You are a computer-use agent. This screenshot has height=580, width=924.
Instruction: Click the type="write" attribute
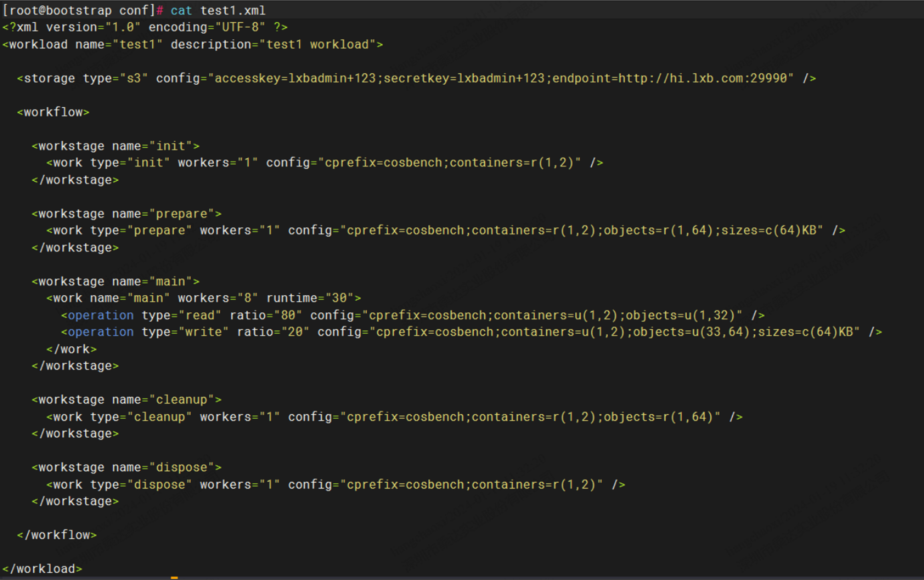pos(185,332)
